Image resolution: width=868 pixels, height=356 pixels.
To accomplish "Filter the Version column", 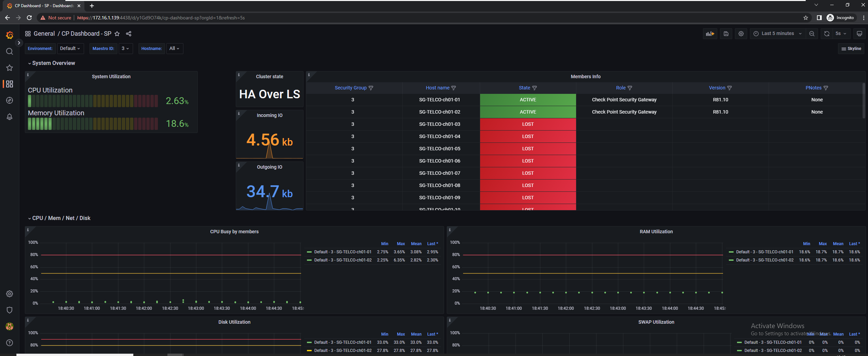I will coord(730,88).
